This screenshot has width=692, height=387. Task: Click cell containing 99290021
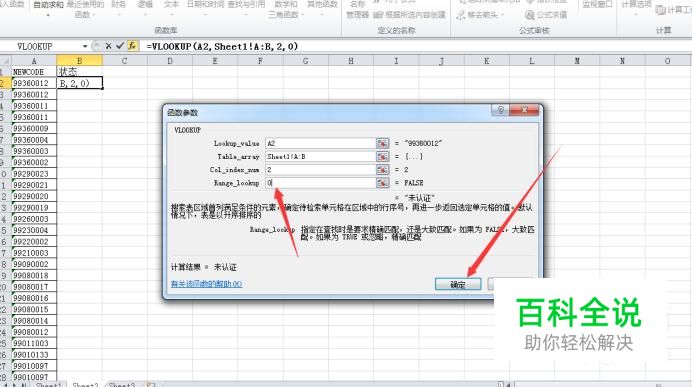[x=34, y=185]
